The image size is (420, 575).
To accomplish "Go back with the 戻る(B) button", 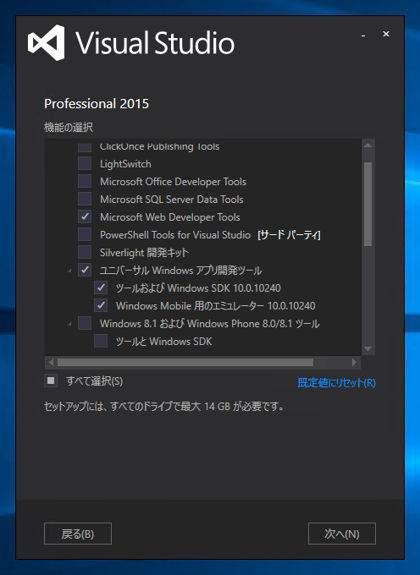I will (78, 534).
